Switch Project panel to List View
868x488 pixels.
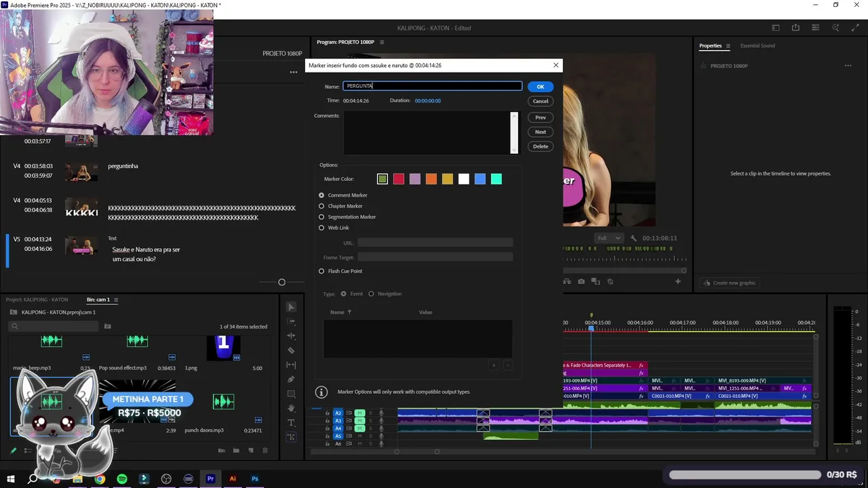(x=27, y=450)
